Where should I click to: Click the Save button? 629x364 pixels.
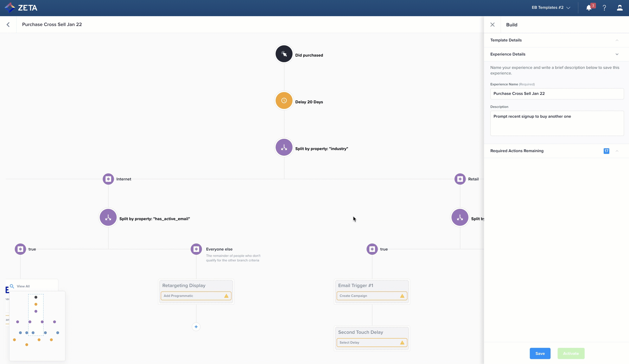tap(540, 353)
